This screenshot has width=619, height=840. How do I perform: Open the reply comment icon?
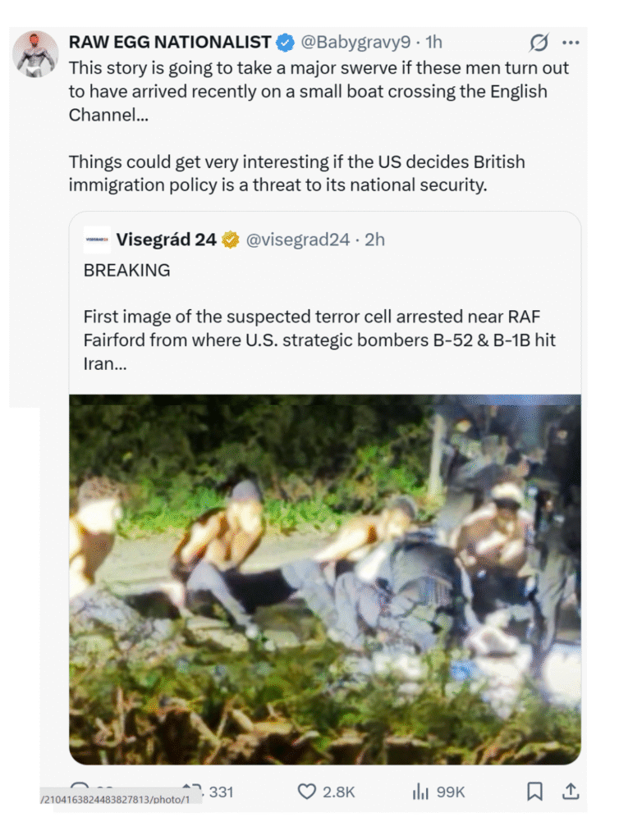80,787
